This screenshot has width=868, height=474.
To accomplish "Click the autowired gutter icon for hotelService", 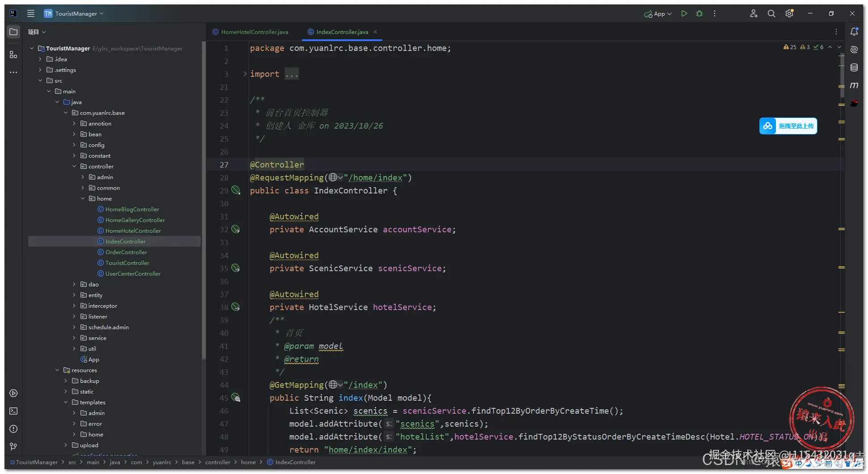I will pyautogui.click(x=236, y=307).
